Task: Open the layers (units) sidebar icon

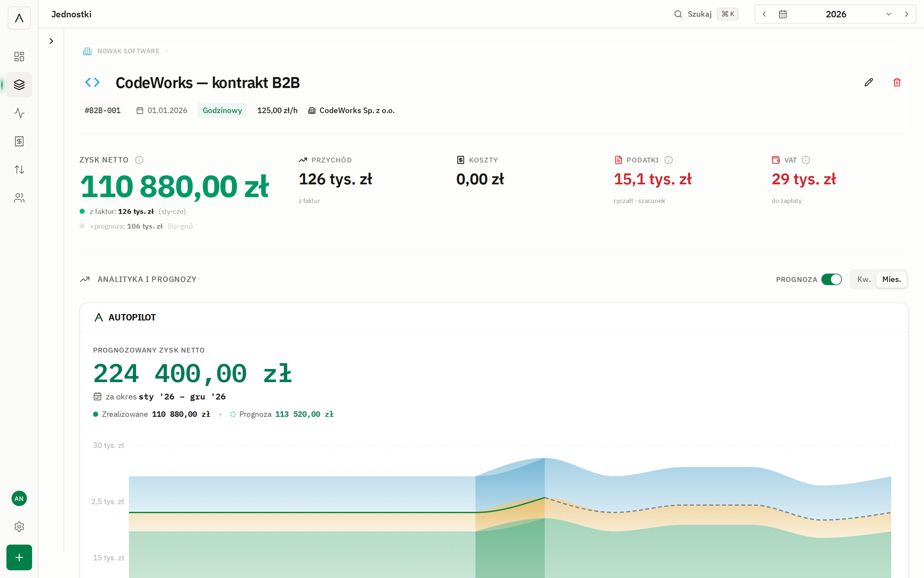Action: [x=19, y=85]
